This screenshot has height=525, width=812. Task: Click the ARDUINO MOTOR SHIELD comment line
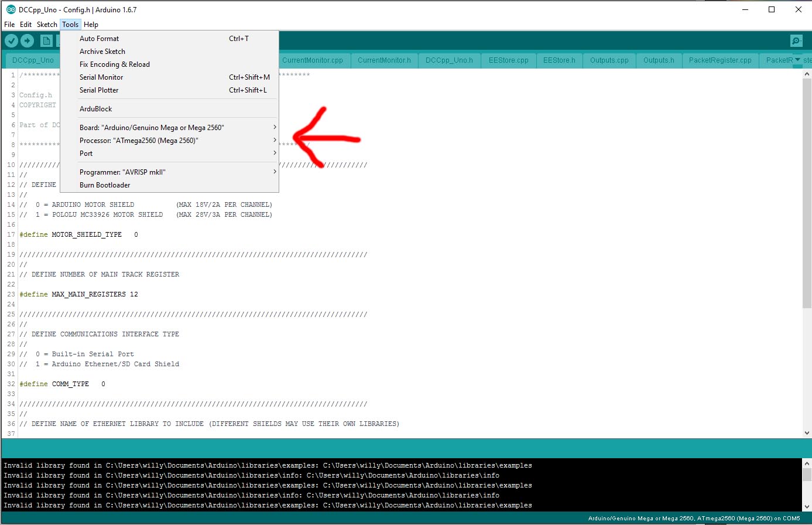[146, 204]
